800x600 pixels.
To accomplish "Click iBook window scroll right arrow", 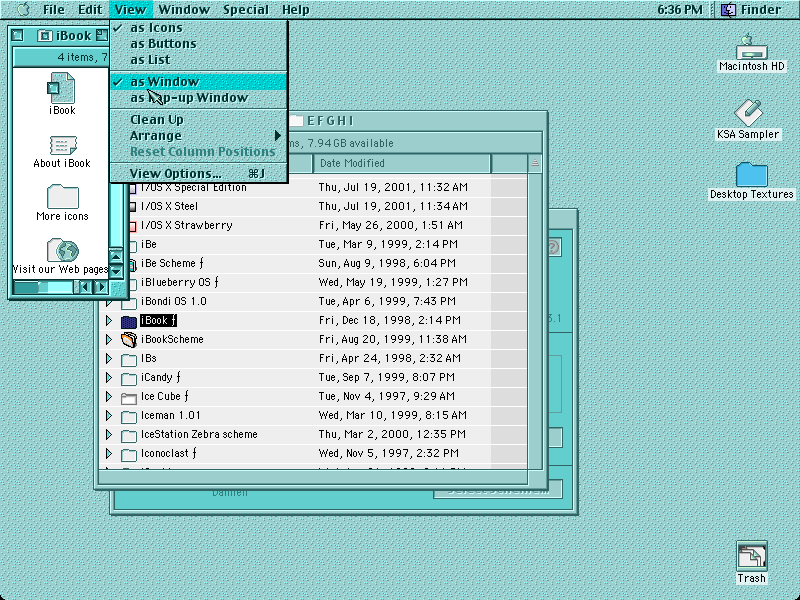I will [x=101, y=287].
